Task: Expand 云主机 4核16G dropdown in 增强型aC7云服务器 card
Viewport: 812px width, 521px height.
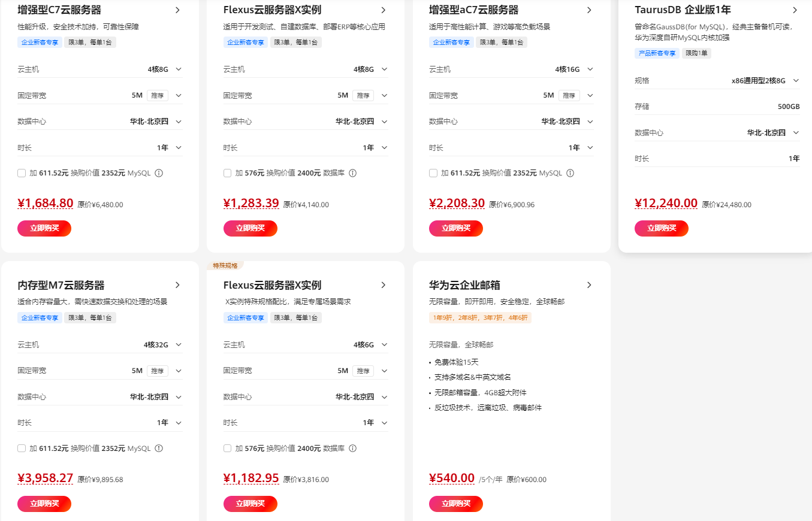Action: 590,69
